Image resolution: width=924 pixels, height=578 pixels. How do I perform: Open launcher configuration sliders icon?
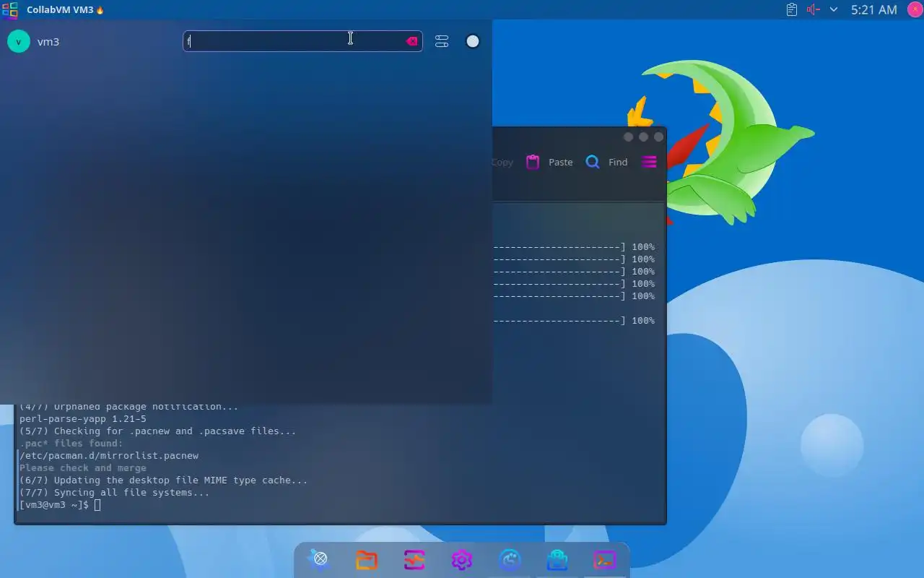point(442,41)
